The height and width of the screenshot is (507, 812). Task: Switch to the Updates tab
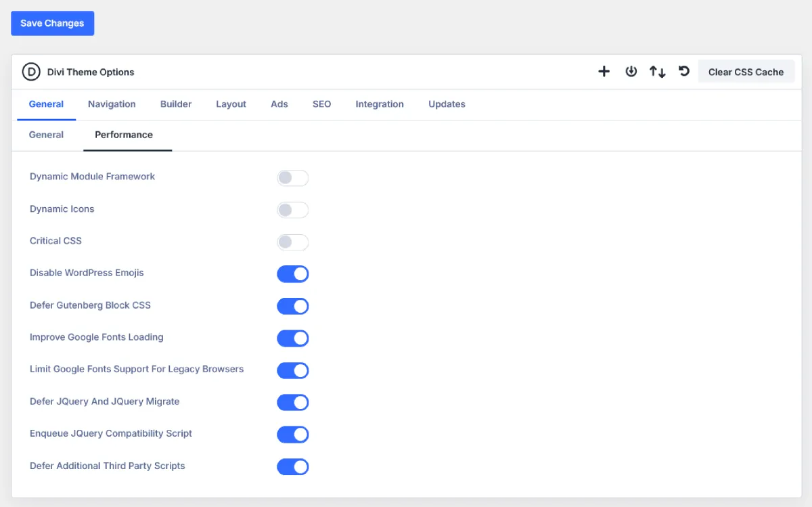click(447, 104)
